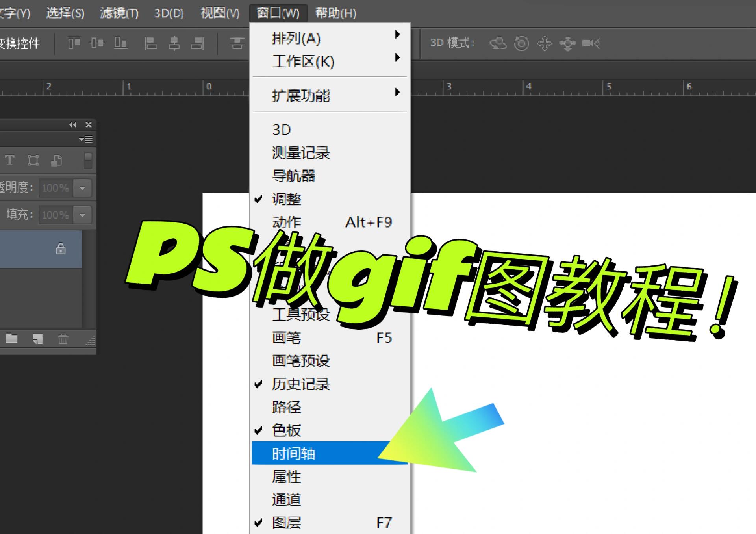756x534 pixels.
Task: Filter layers by smart object icon
Action: (x=56, y=160)
